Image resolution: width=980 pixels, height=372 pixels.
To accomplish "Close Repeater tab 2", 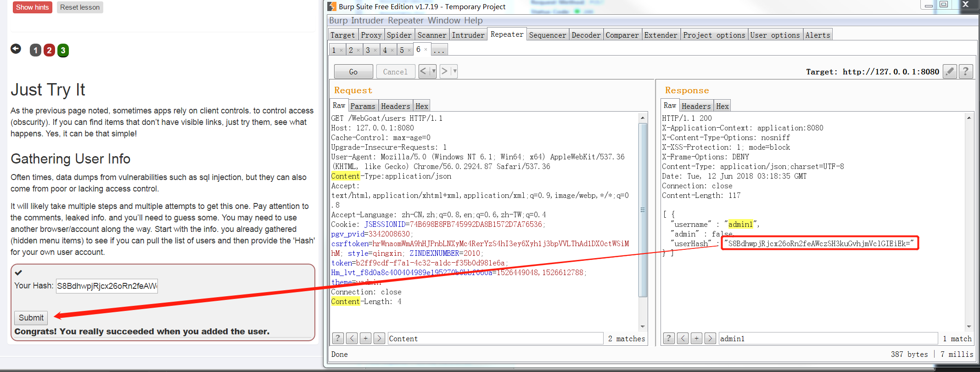I will (358, 51).
